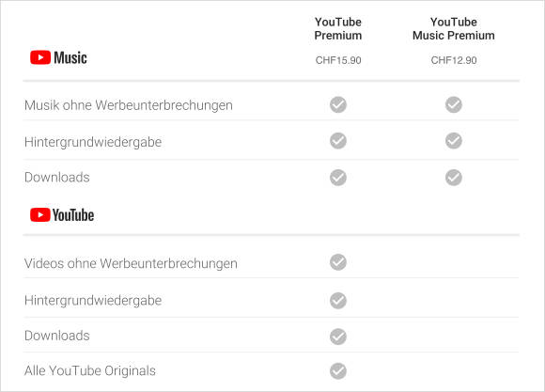The image size is (545, 392).
Task: Click the YouTube Music logo icon
Action: click(x=40, y=57)
